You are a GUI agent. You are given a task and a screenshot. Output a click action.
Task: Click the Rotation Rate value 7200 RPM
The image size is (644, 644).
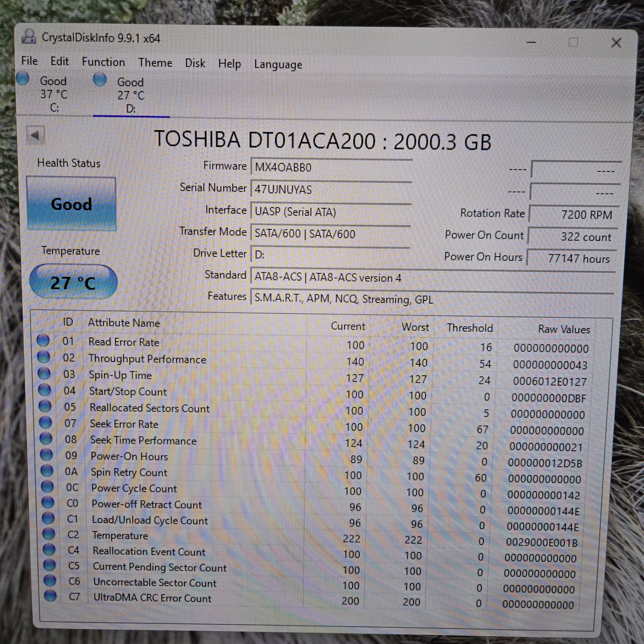coord(574,214)
